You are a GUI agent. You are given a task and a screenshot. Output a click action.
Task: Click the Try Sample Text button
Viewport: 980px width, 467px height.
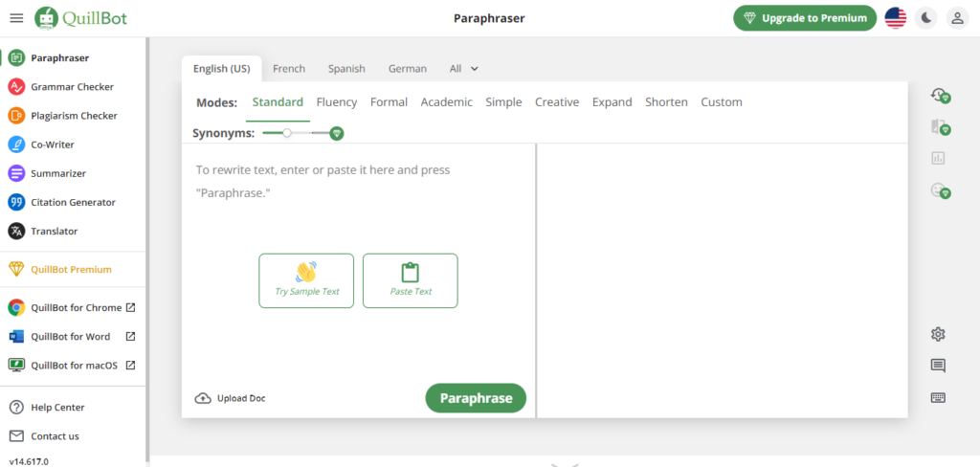(x=306, y=280)
